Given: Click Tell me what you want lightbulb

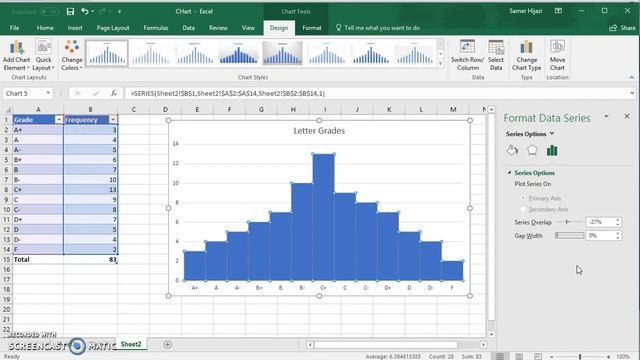Looking at the screenshot, I should click(338, 27).
